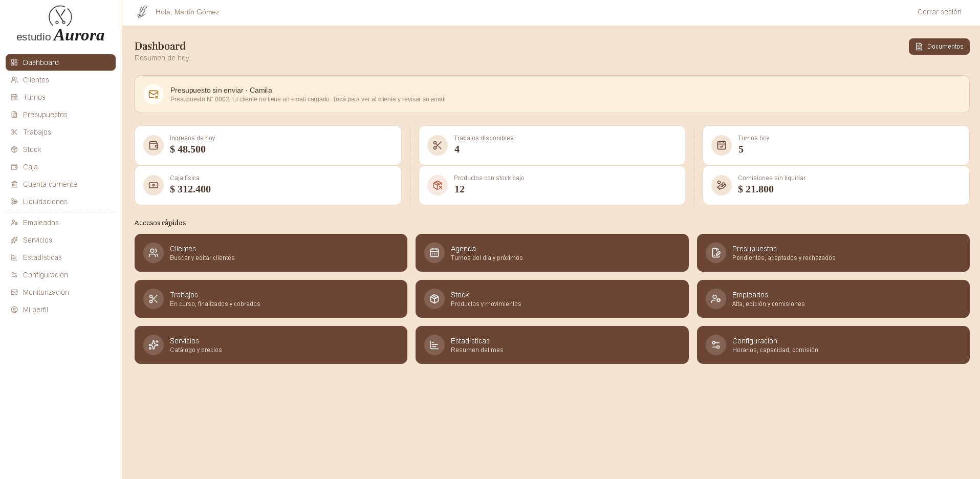980x479 pixels.
Task: Click the Stock box icon in sidebar
Action: click(14, 149)
